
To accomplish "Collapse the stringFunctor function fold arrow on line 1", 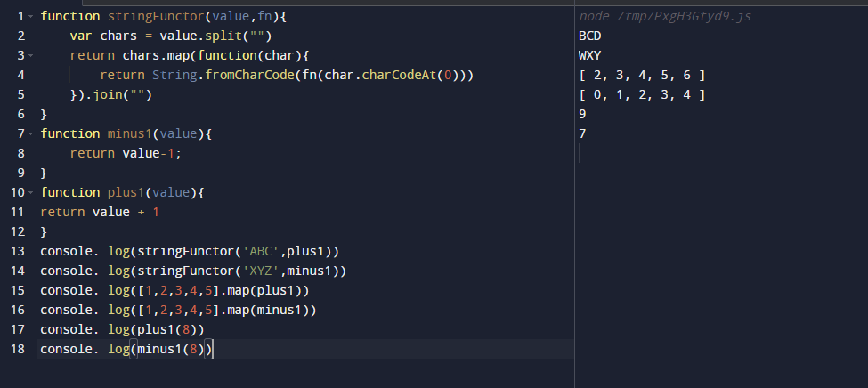I will [30, 17].
